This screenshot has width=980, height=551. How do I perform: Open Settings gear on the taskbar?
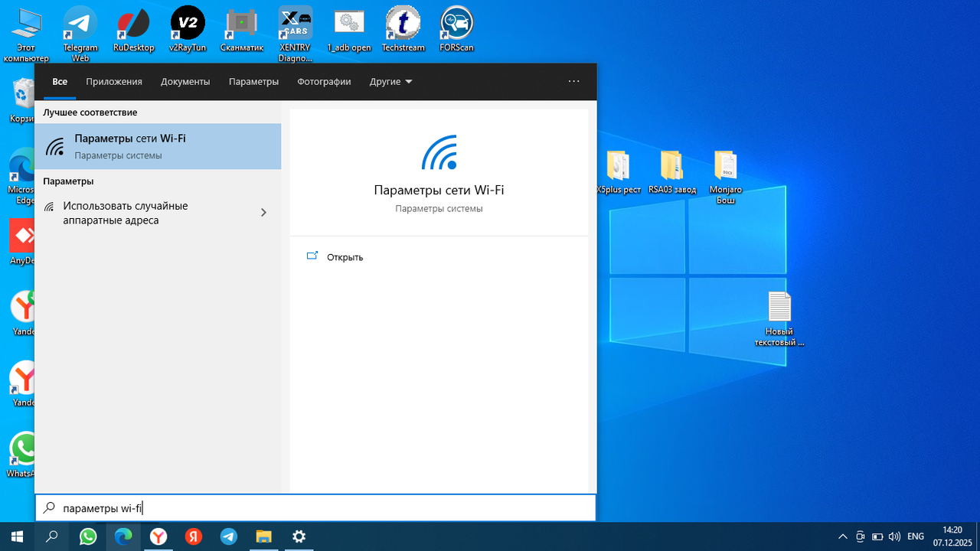[299, 536]
